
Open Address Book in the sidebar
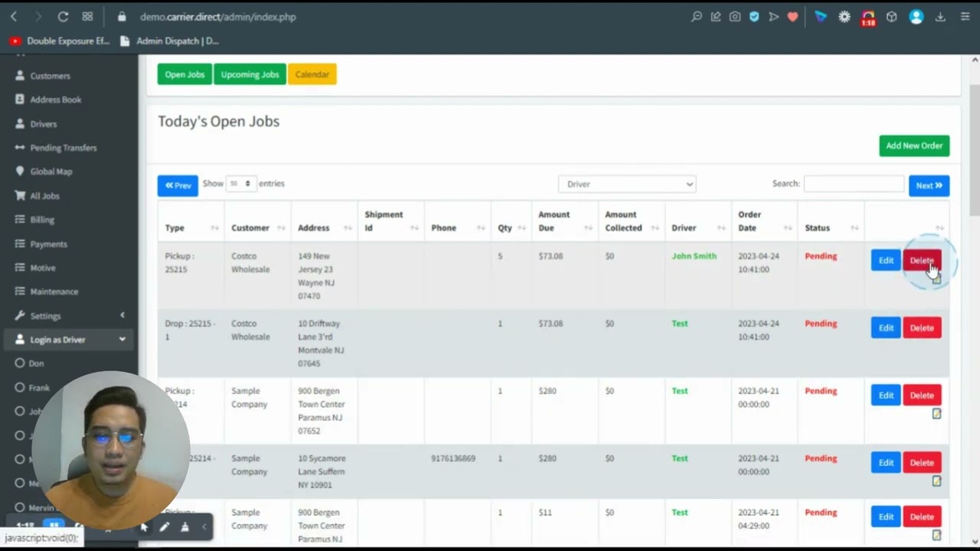(55, 99)
